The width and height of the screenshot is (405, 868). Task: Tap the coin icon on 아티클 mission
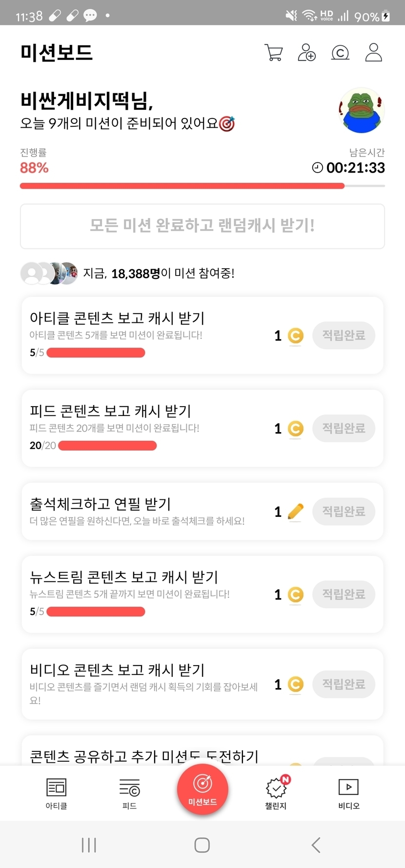click(x=295, y=335)
